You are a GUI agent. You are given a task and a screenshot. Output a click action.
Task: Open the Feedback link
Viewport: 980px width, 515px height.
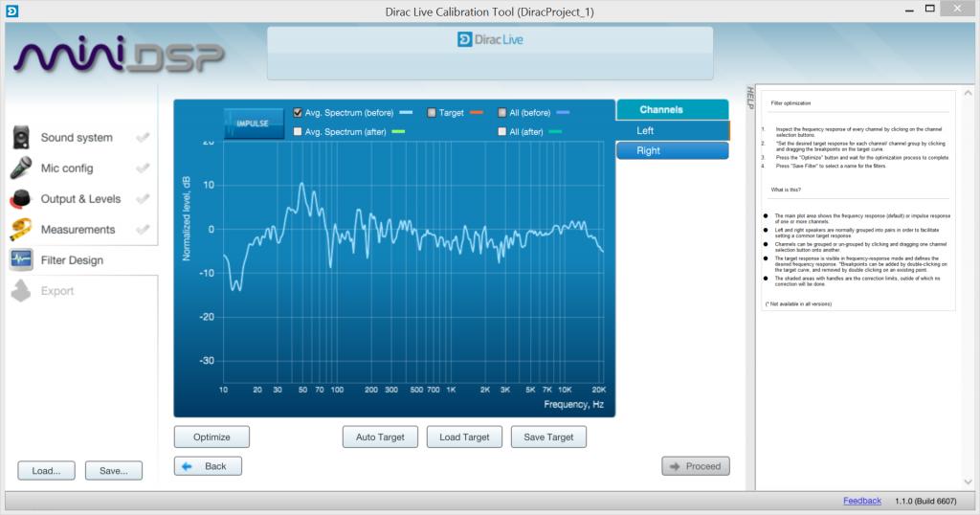tap(862, 501)
